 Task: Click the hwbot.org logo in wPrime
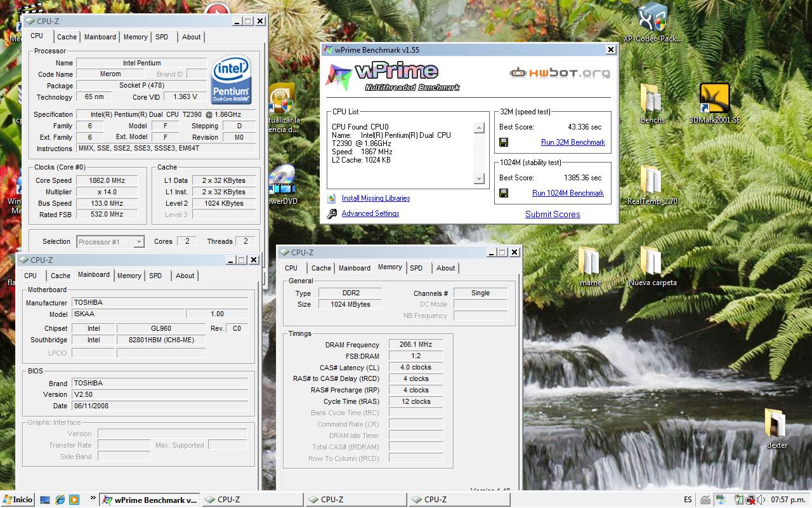(x=560, y=72)
